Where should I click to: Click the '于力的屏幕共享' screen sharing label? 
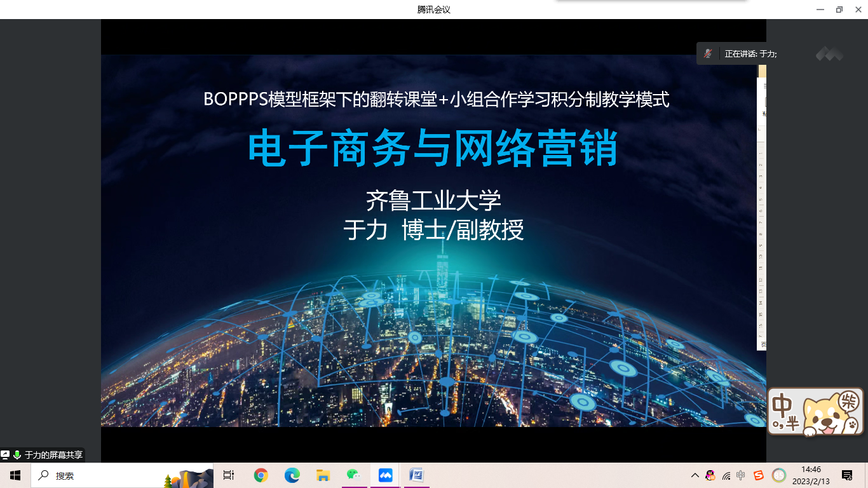(x=53, y=455)
